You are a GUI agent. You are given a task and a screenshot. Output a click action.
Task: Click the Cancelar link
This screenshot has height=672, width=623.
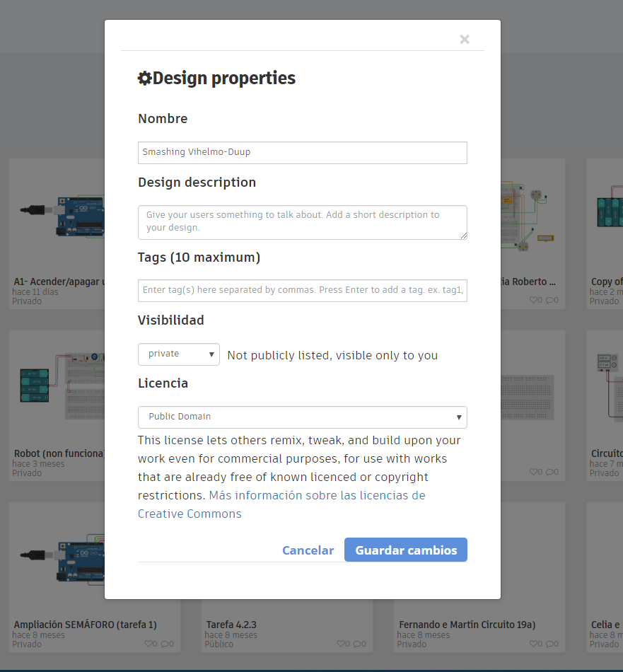308,550
